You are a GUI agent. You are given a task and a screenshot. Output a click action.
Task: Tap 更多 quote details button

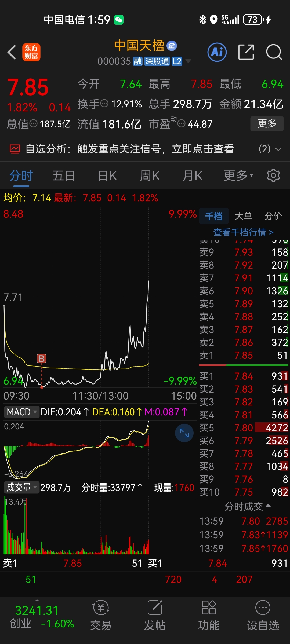click(x=267, y=123)
